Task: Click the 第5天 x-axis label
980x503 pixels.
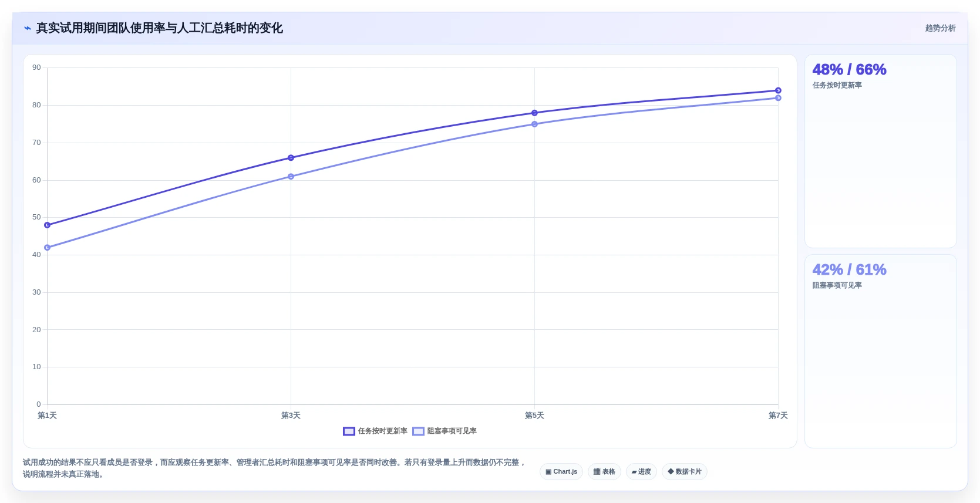Action: point(534,416)
